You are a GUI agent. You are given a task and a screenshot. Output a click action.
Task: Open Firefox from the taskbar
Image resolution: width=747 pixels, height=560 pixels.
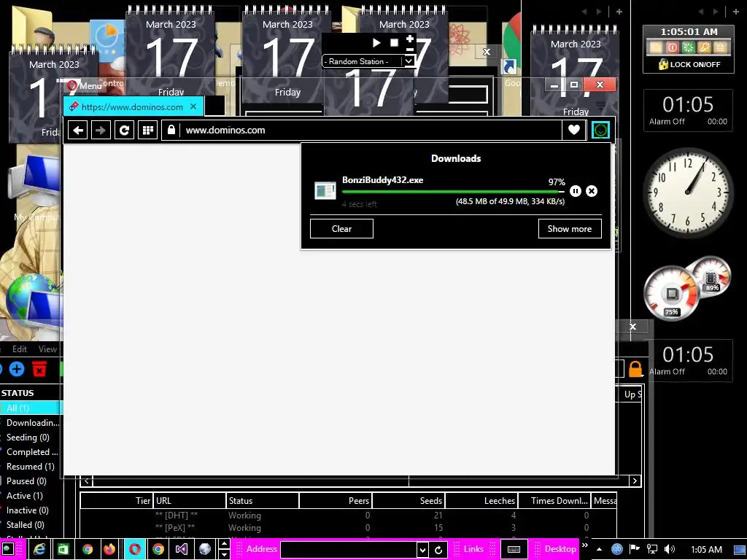point(109,549)
